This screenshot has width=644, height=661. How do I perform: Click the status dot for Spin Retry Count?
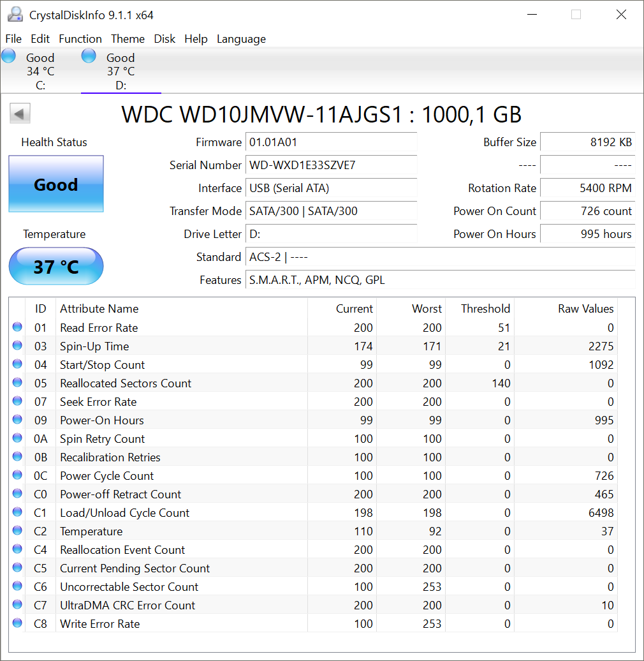tap(17, 438)
